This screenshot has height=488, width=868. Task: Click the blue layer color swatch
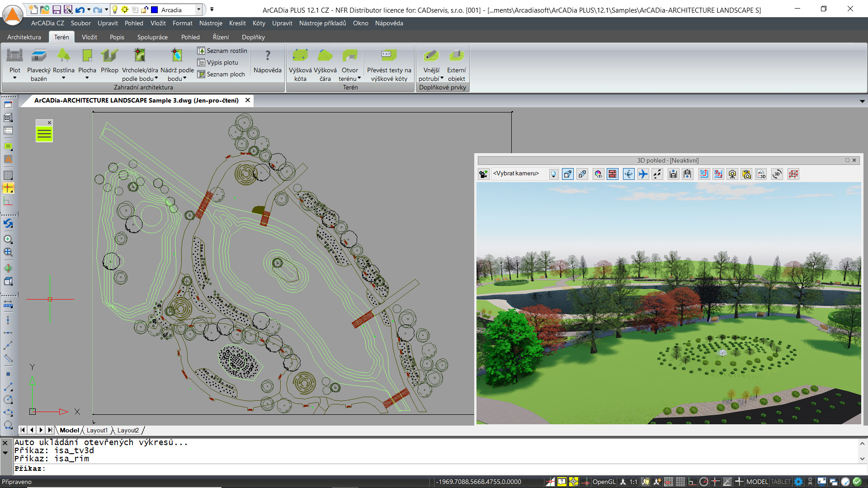coord(155,9)
